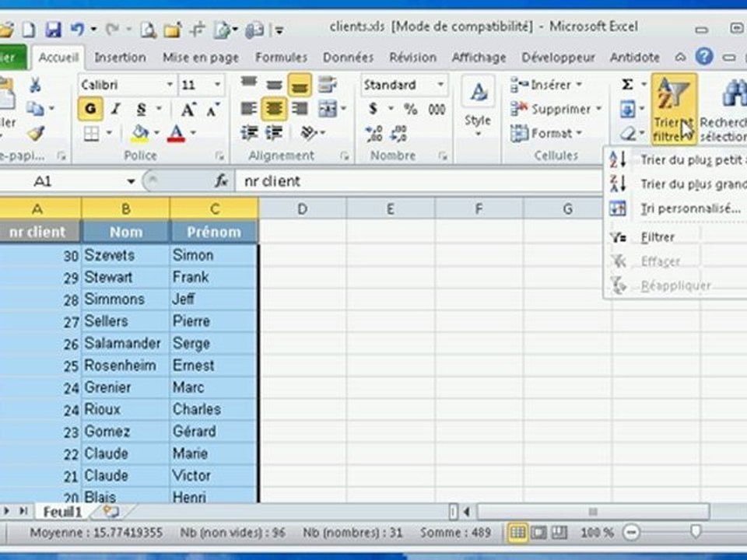
Task: Select the Feuil1 sheet tab
Action: 62,512
